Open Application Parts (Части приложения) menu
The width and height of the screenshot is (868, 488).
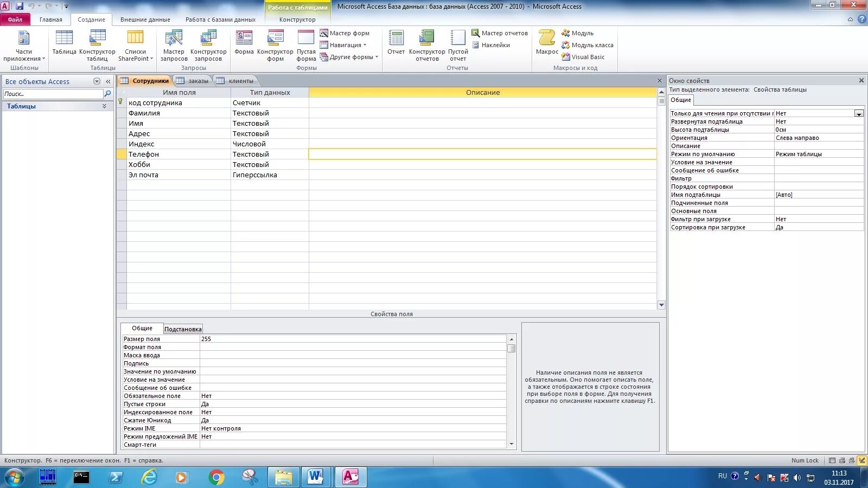click(x=24, y=46)
